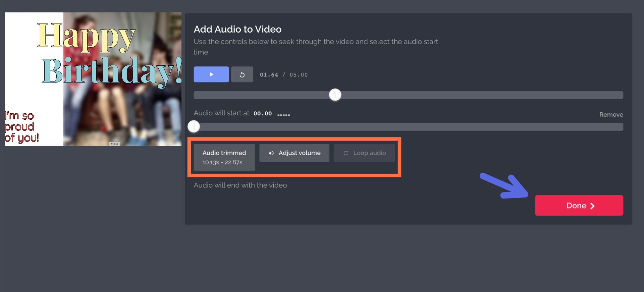Remove the added audio track
This screenshot has height=292, width=644.
pos(611,115)
